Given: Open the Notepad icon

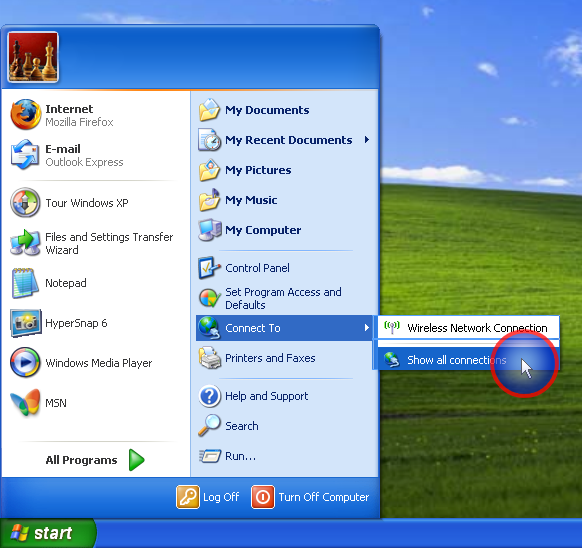Looking at the screenshot, I should (x=25, y=283).
